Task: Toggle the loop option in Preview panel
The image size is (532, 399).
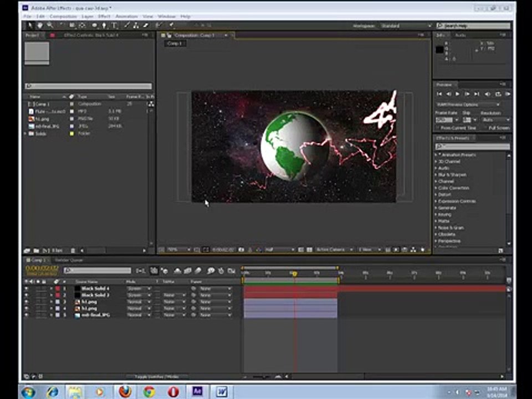Action: click(498, 94)
